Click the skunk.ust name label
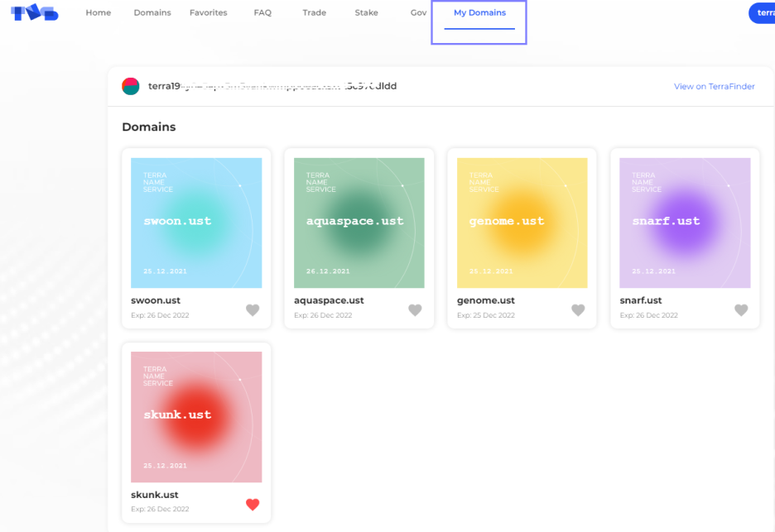This screenshot has width=775, height=532. (155, 495)
